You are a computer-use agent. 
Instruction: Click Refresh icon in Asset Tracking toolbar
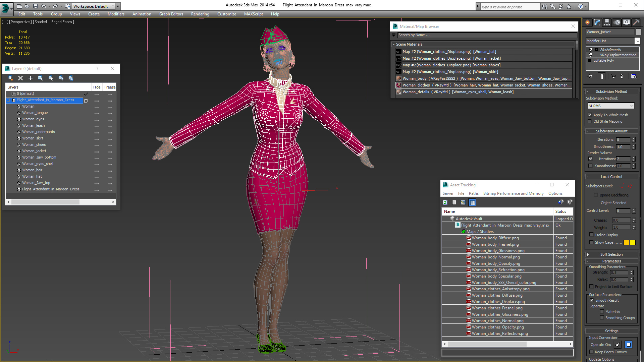tap(445, 202)
